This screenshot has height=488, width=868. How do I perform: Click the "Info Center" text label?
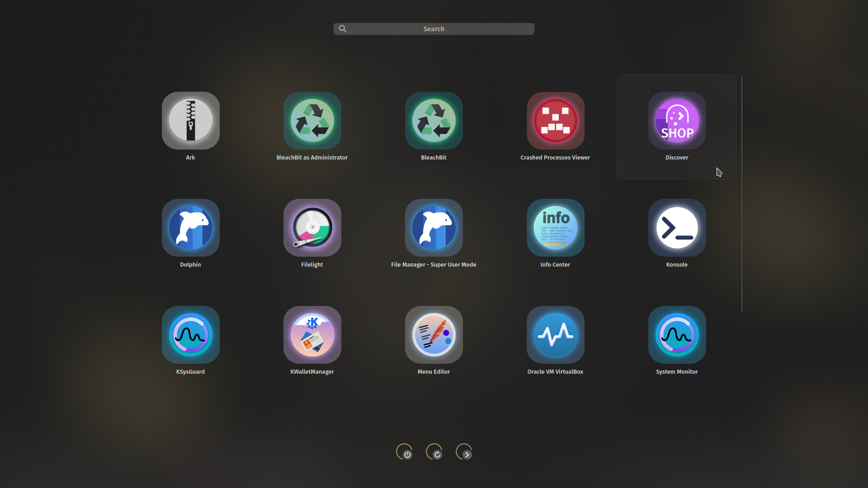555,265
